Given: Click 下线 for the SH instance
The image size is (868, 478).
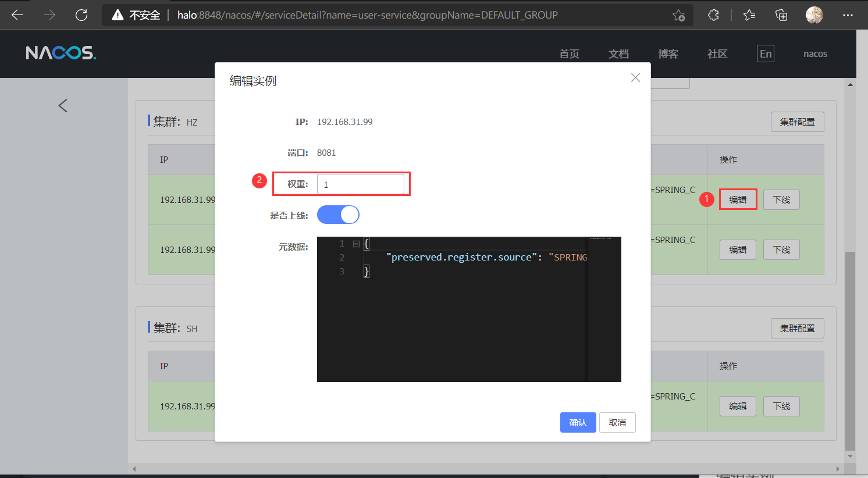Looking at the screenshot, I should tap(781, 406).
